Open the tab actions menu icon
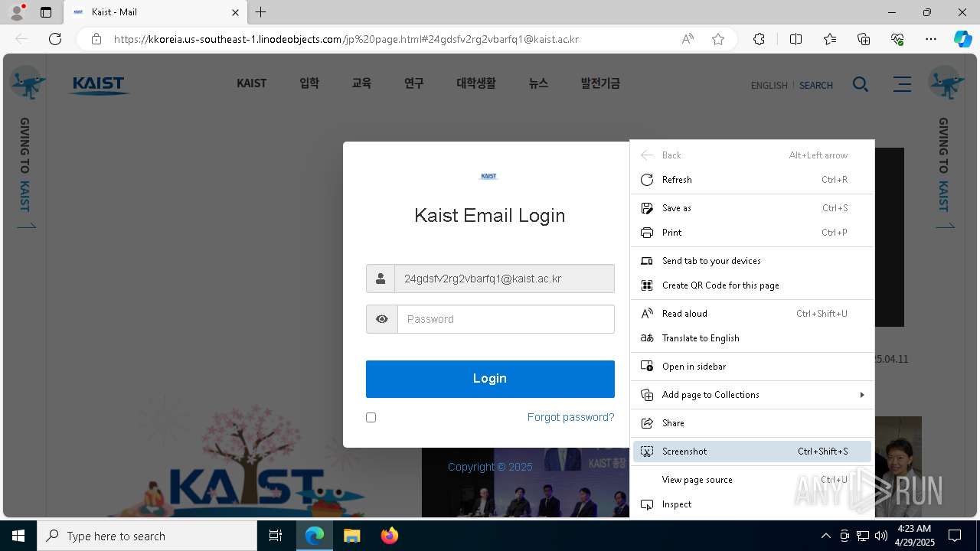 pos(46,12)
